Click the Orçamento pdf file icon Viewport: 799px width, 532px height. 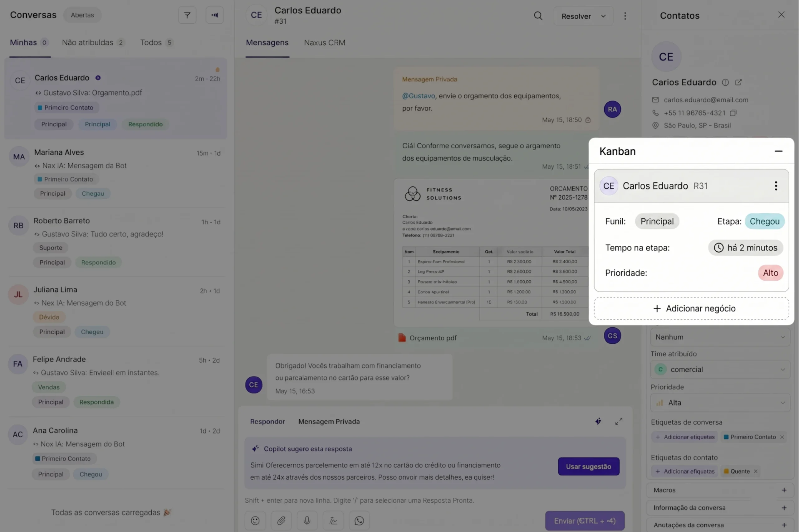(x=402, y=338)
